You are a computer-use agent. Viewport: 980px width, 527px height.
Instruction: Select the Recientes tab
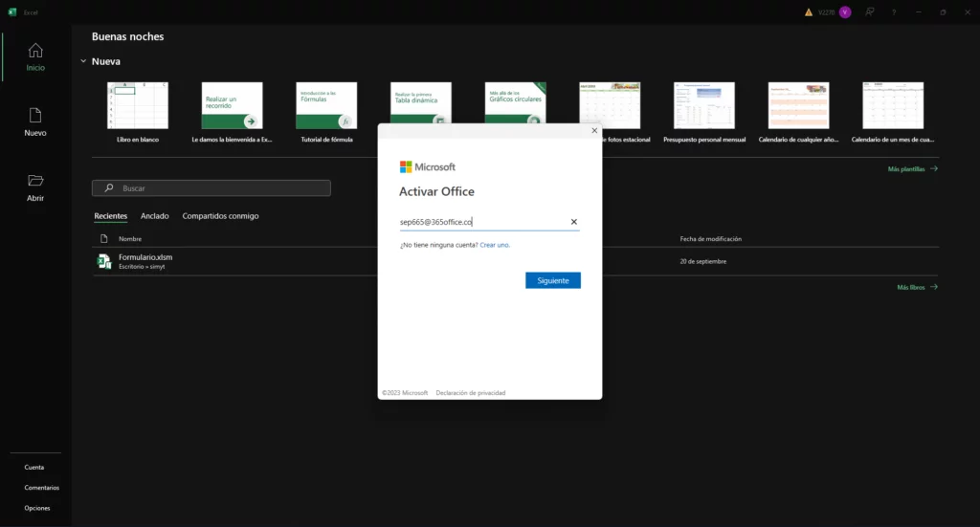pyautogui.click(x=110, y=216)
